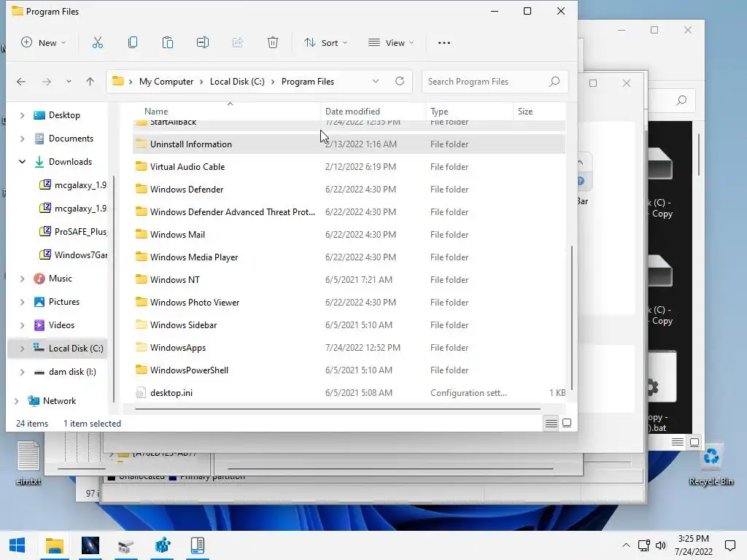
Task: Expand the Desktop tree node
Action: tap(22, 115)
